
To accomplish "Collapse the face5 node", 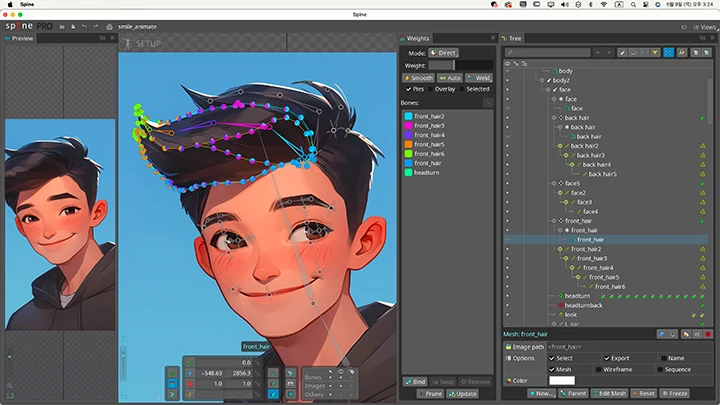I will click(x=554, y=183).
